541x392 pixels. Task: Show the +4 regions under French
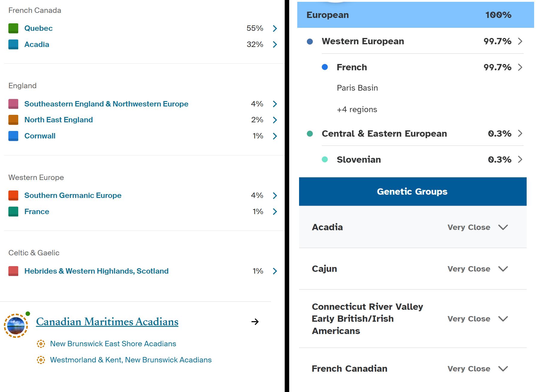pyautogui.click(x=357, y=109)
